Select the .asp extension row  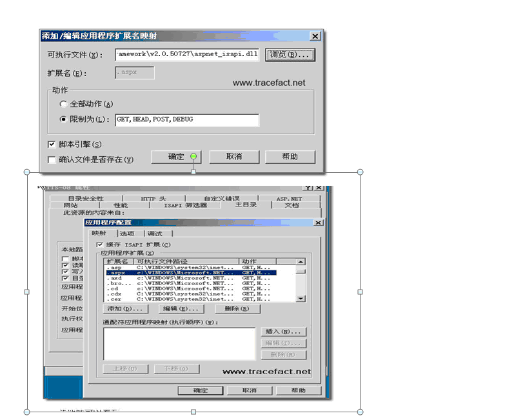coord(191,268)
